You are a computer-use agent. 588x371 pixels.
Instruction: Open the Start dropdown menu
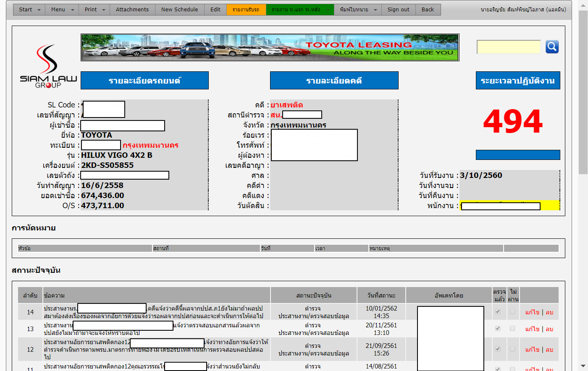pos(29,10)
